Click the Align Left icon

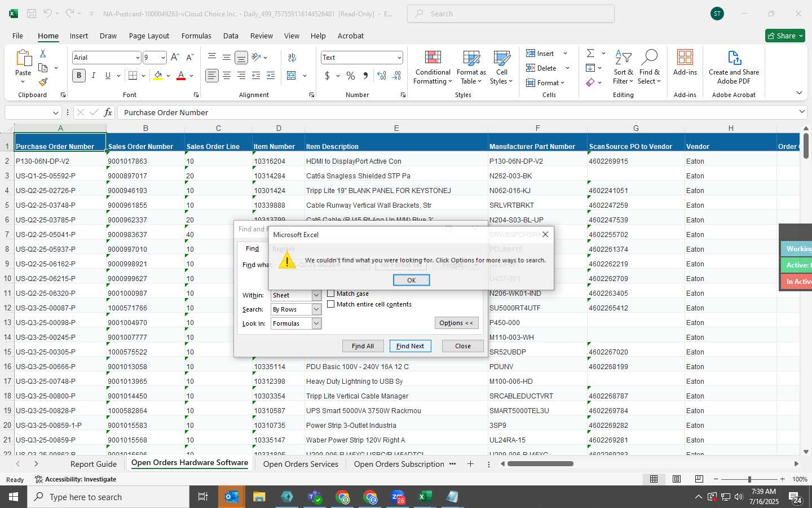click(212, 75)
